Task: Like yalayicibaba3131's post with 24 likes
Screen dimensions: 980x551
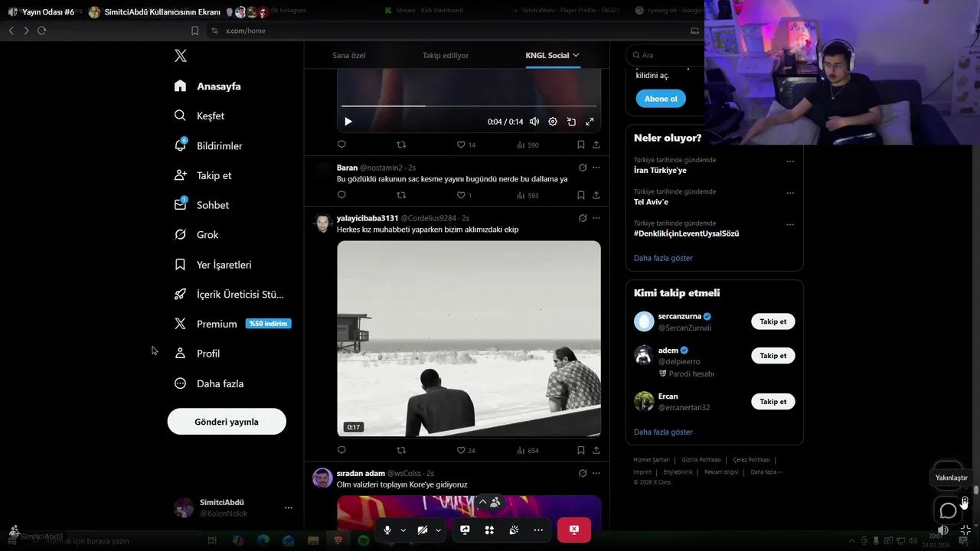Action: coord(465,451)
